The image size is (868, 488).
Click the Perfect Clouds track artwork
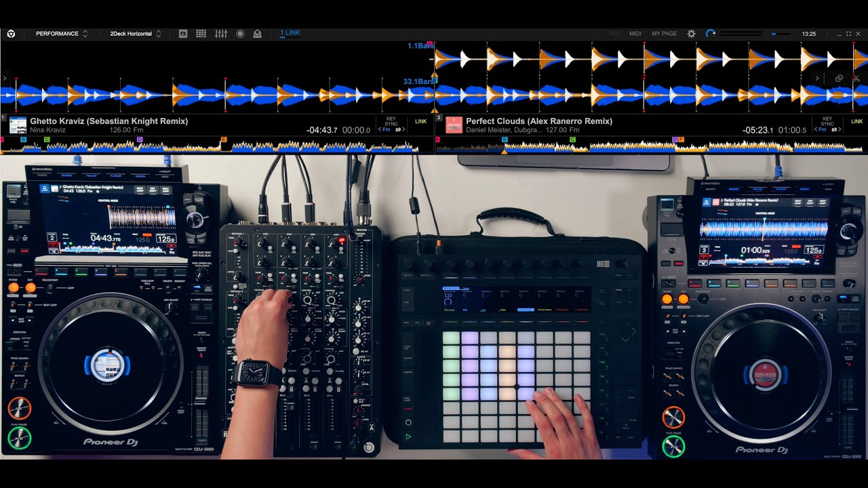(454, 125)
